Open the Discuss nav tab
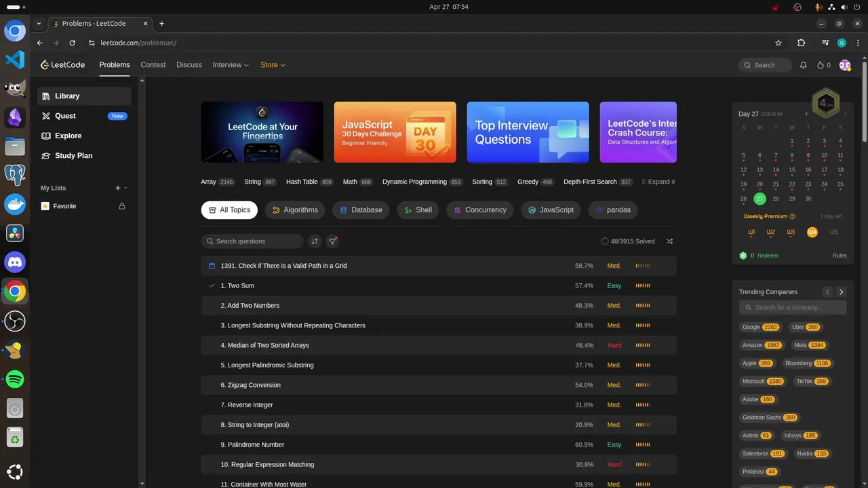Image resolution: width=868 pixels, height=488 pixels. click(x=189, y=65)
